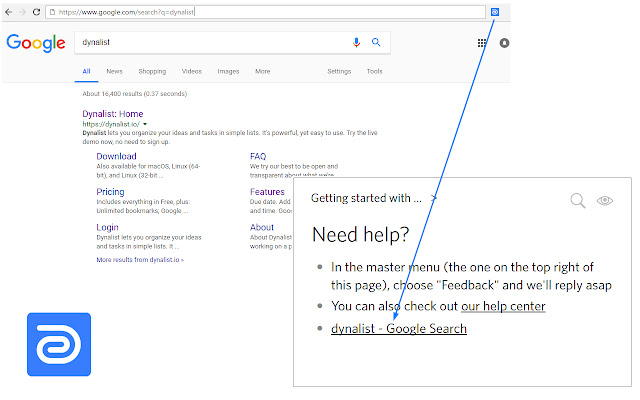
Task: Click bullet of 'In the master menu' item
Action: (x=320, y=267)
